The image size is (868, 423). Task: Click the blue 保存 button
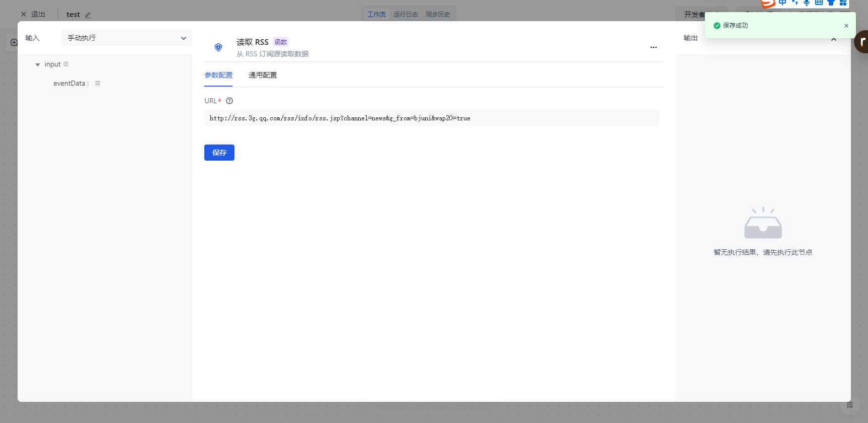(219, 153)
